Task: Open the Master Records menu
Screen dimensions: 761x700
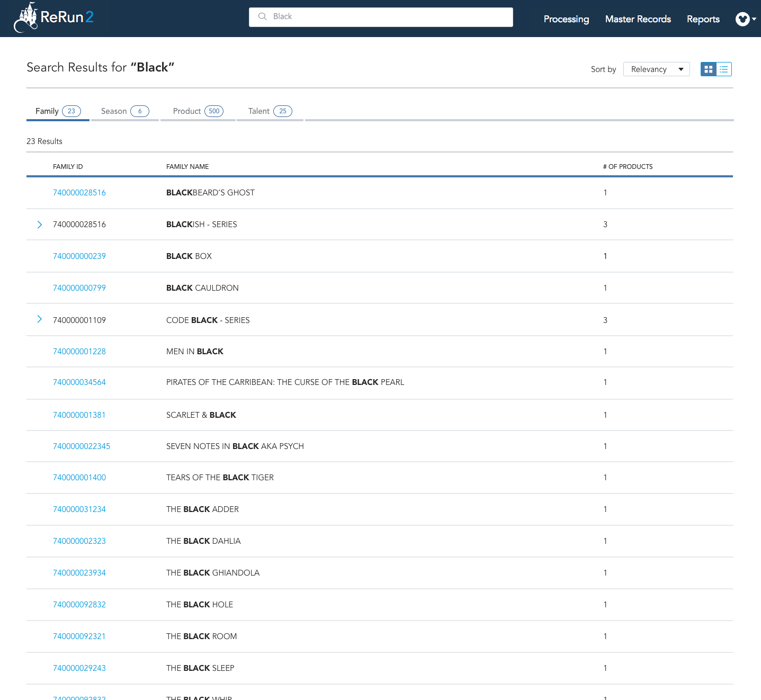Action: tap(638, 19)
